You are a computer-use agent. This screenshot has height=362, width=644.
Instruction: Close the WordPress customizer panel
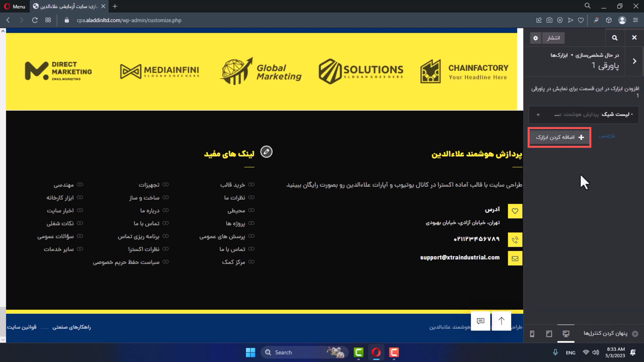tap(634, 38)
